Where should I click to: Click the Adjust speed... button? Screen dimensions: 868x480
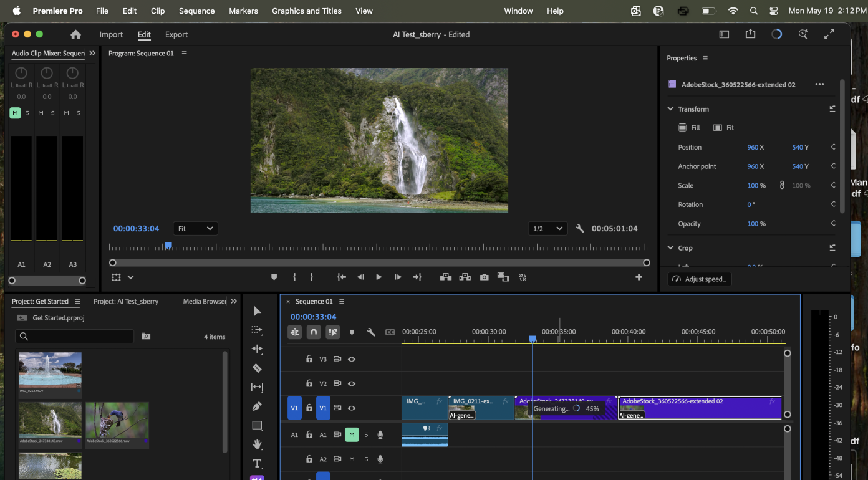point(699,279)
